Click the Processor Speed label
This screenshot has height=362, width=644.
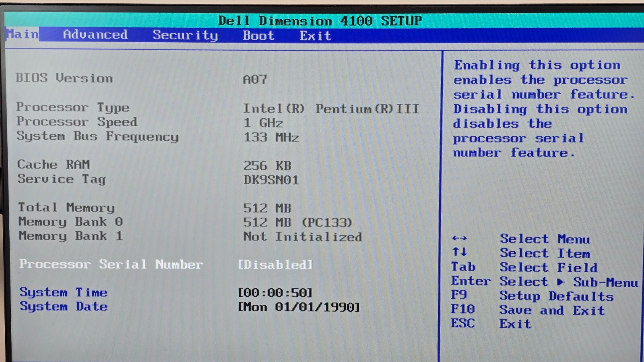point(77,121)
